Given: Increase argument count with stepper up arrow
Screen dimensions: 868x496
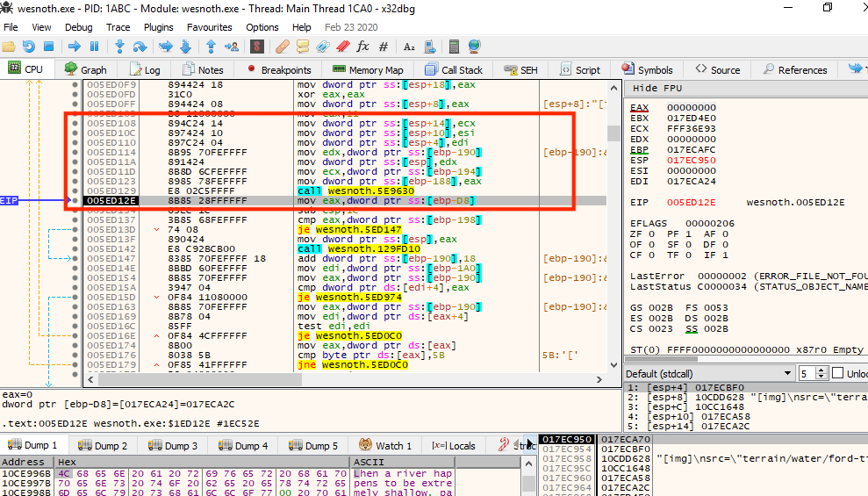Looking at the screenshot, I should point(821,370).
